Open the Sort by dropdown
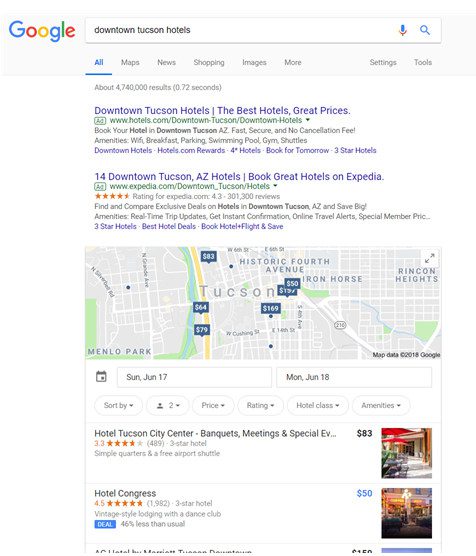Screen dimensions: 476x556 118,405
